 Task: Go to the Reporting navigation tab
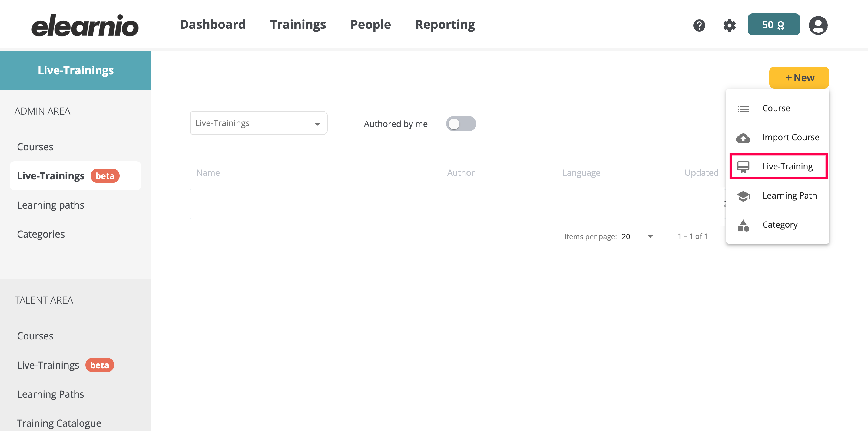tap(445, 25)
